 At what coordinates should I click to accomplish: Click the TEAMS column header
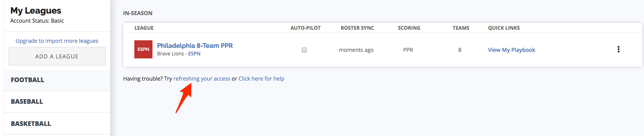pos(461,28)
